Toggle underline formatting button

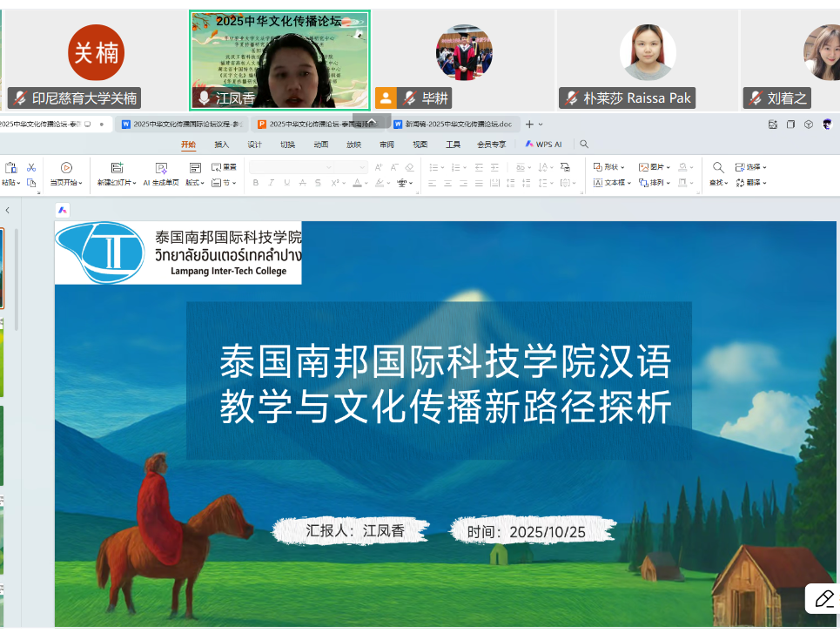tap(286, 183)
